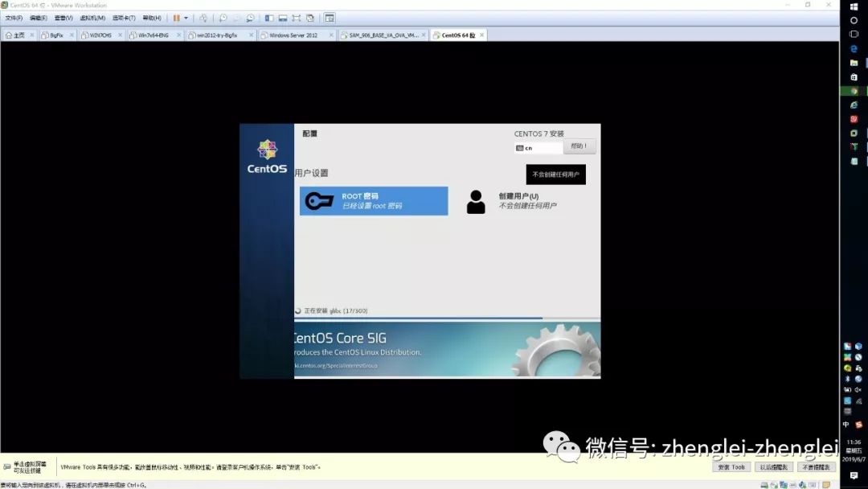This screenshot has height=489, width=868.
Task: Expand the power options dropdown arrow
Action: [186, 18]
